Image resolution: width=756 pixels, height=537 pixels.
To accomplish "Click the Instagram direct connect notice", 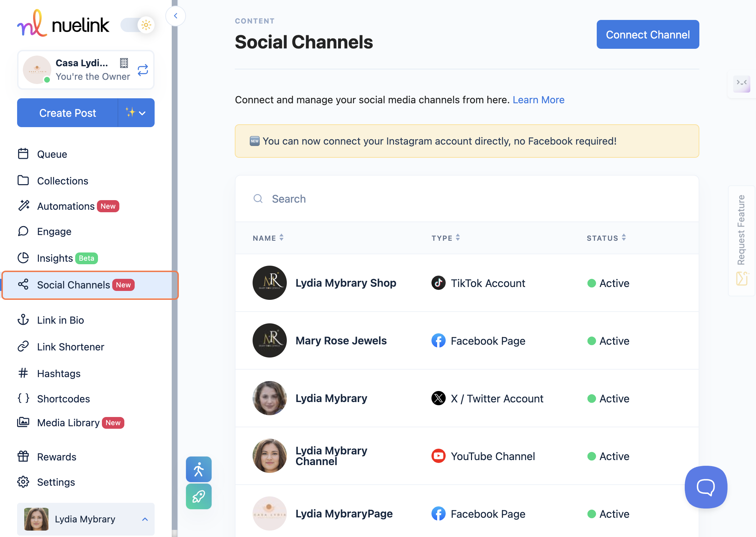I will coord(467,141).
